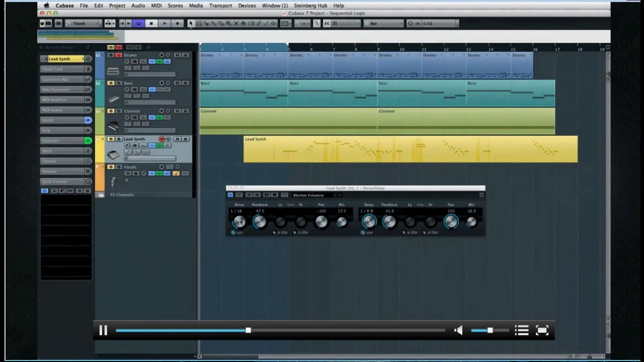Screen dimensions: 644x362
Task: Open the Apple menu
Action: pyautogui.click(x=46, y=6)
